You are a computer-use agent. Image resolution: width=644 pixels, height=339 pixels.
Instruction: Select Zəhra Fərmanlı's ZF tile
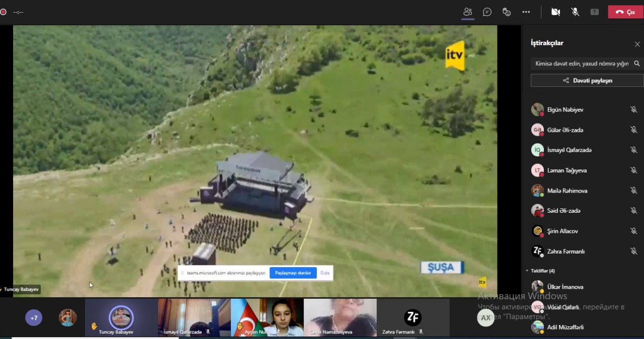(413, 317)
